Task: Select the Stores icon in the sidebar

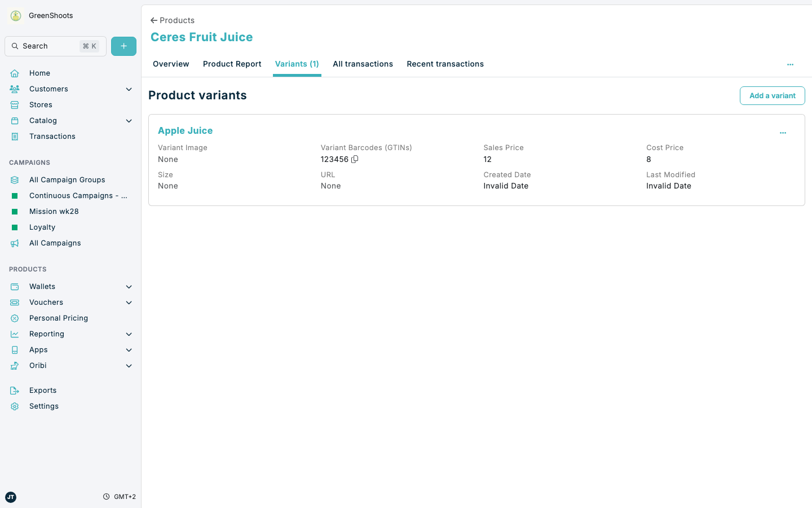Action: pyautogui.click(x=15, y=104)
